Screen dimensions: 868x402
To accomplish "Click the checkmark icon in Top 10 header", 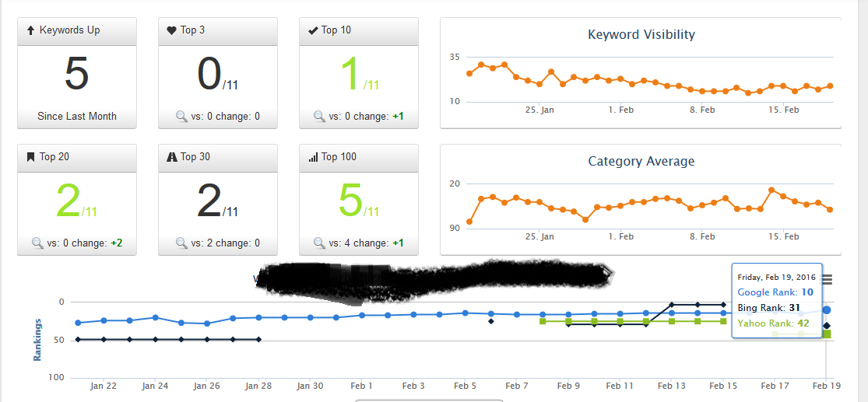I will (x=313, y=30).
